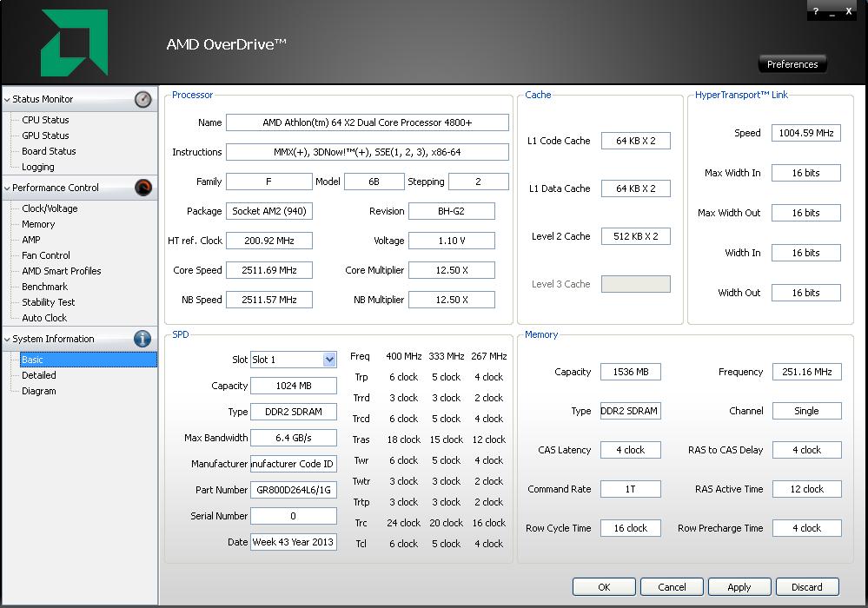This screenshot has height=608, width=868.
Task: Click the Level 2 Cache 512 KB field
Action: coord(635,236)
